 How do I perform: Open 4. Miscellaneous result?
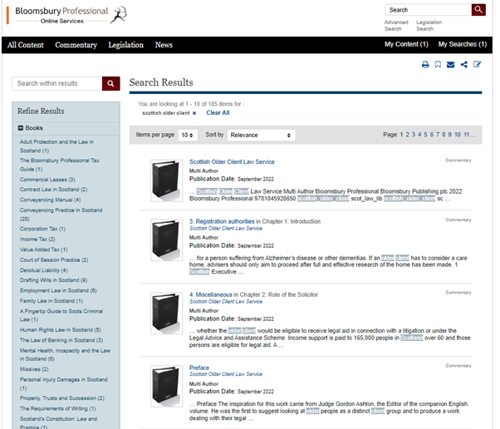[x=211, y=295]
